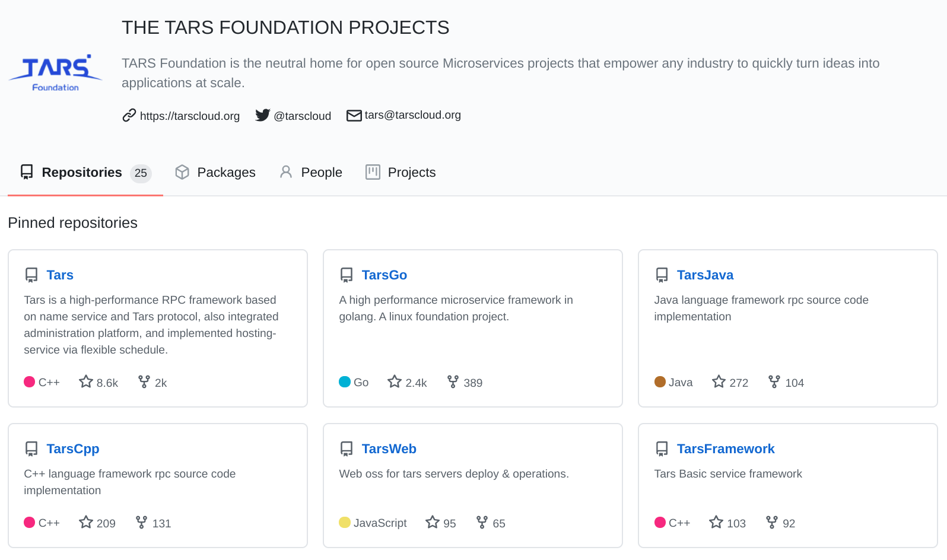Switch to the Packages tab
947x560 pixels.
pos(215,173)
